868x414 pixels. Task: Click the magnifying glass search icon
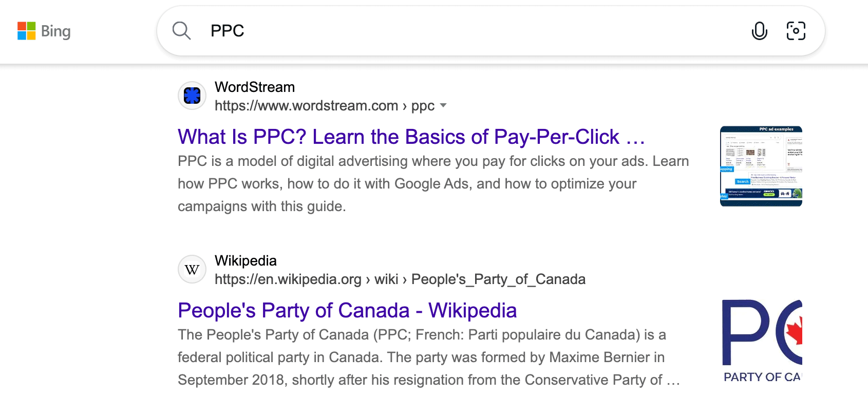point(181,31)
